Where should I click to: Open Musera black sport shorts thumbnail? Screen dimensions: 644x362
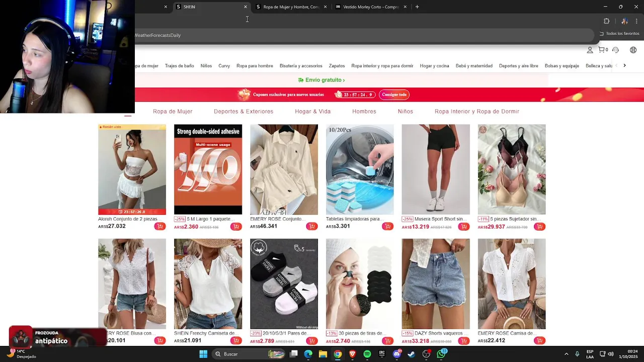click(436, 169)
